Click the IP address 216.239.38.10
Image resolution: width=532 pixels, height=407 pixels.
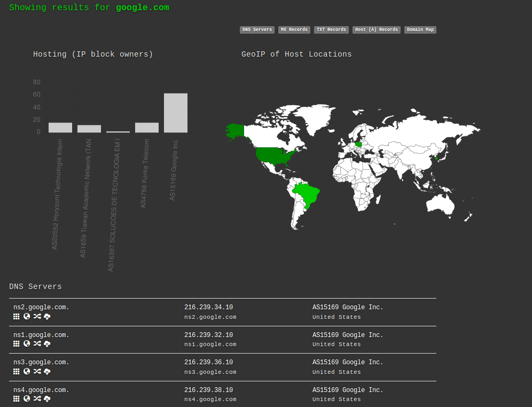click(209, 390)
